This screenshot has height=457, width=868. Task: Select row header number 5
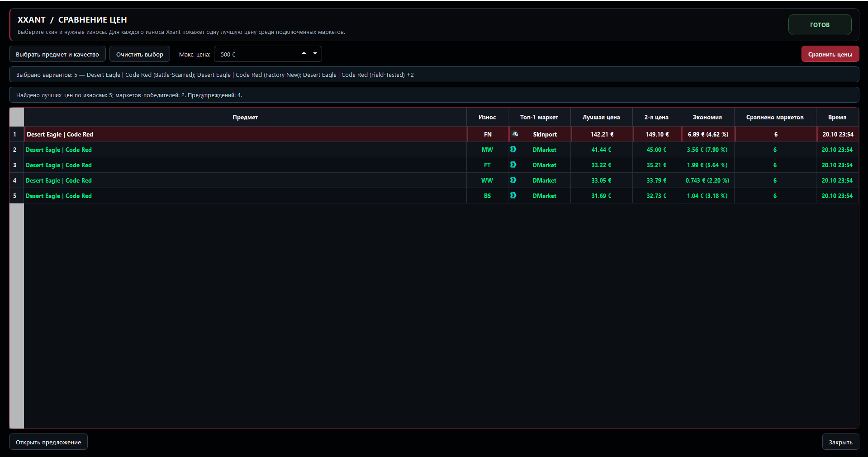click(x=16, y=196)
